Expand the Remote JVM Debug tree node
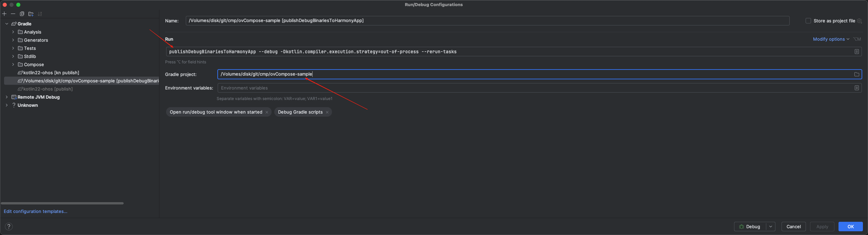This screenshot has width=868, height=235. 7,97
